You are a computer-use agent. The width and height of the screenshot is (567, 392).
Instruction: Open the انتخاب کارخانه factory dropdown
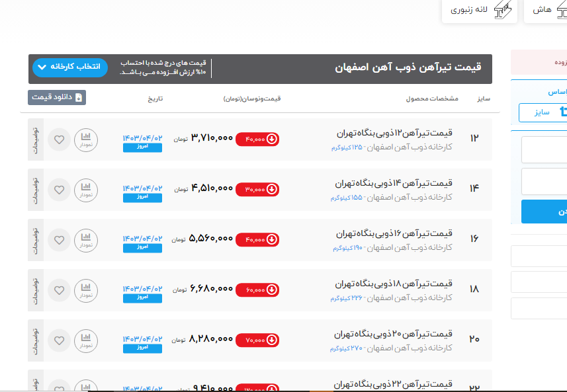[69, 67]
